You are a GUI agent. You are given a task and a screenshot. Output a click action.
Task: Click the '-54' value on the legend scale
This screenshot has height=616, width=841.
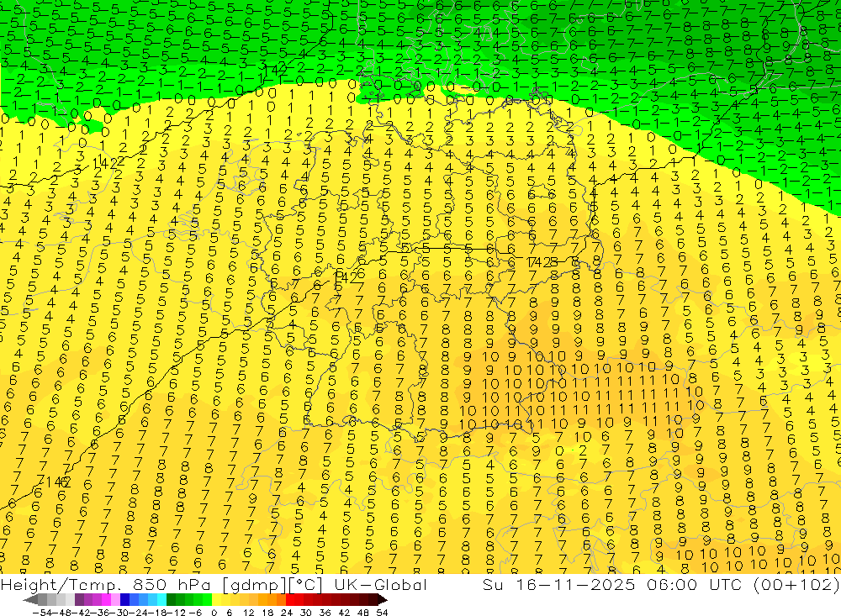[x=41, y=612]
